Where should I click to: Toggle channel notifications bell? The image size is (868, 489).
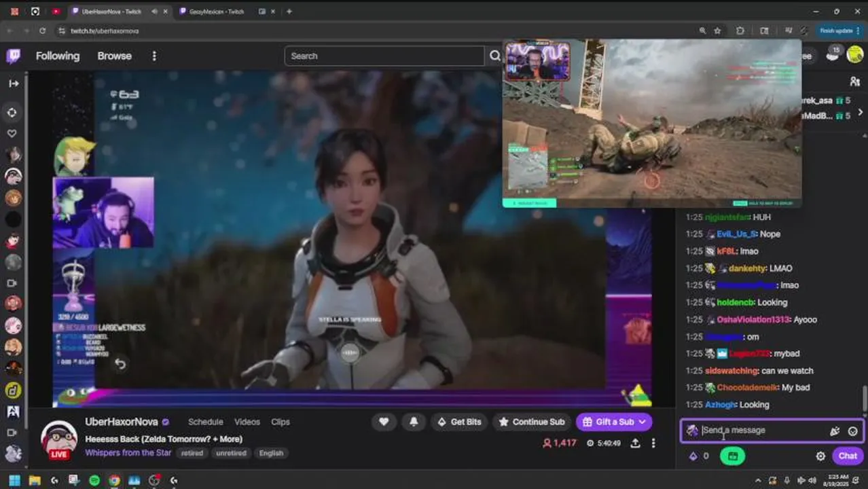pyautogui.click(x=414, y=422)
